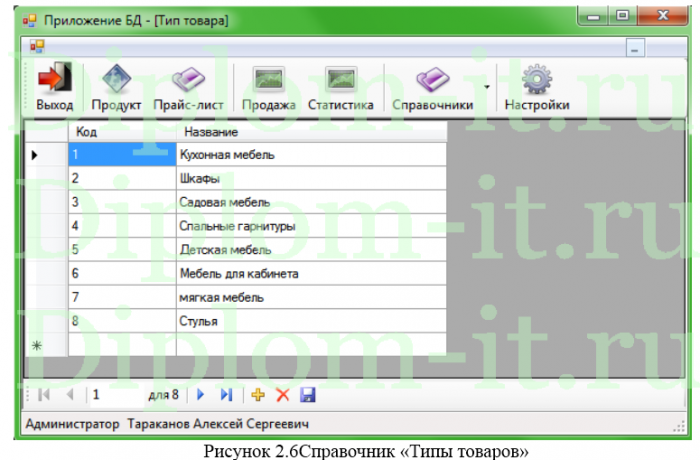700x460 pixels.
Task: Select the code cell with value 8
Action: [x=122, y=321]
